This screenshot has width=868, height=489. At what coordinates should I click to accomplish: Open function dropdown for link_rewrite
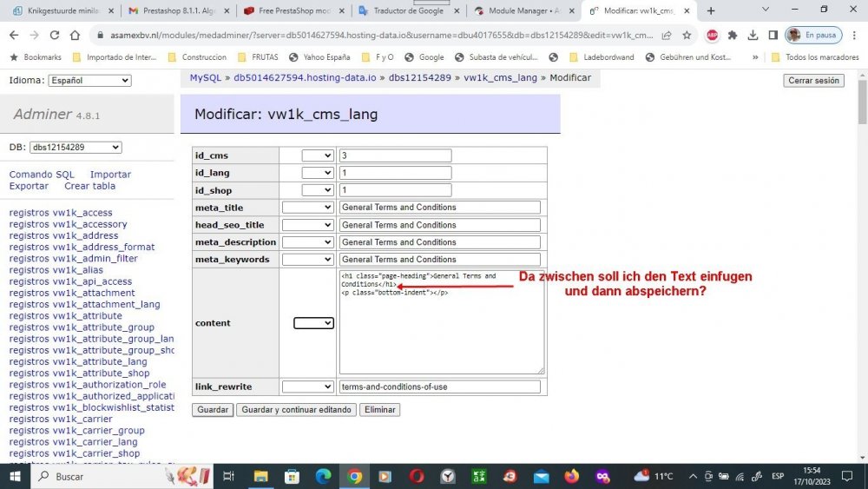(x=308, y=387)
